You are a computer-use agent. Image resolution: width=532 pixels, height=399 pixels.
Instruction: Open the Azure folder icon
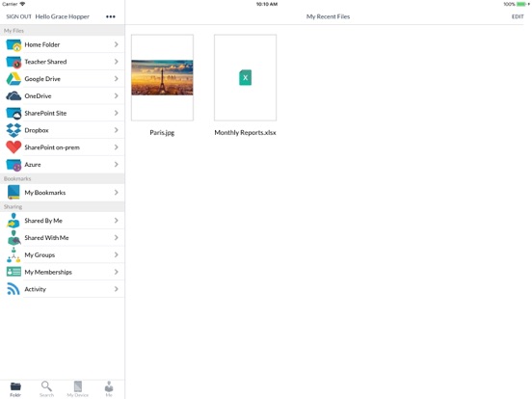pos(13,165)
